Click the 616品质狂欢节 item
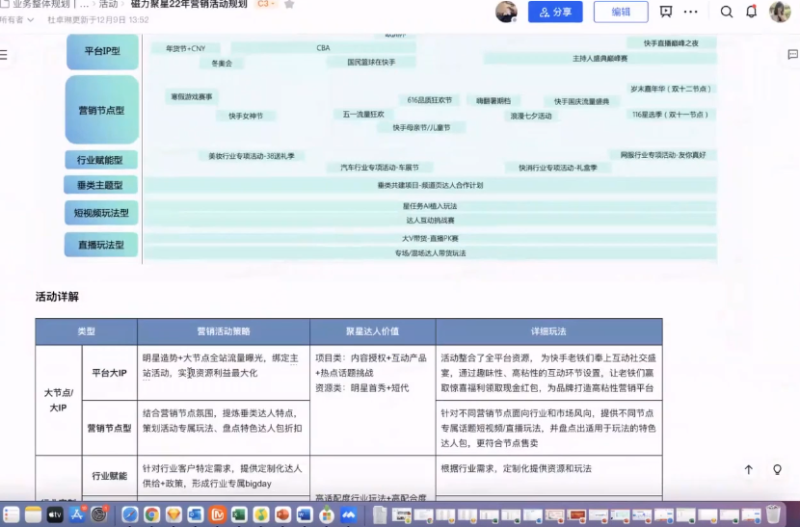The height and width of the screenshot is (527, 800). click(x=430, y=100)
